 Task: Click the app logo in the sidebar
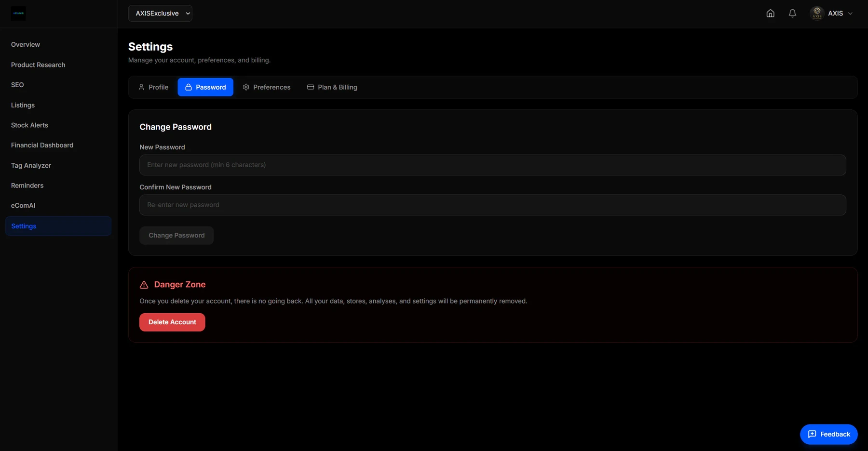tap(18, 13)
